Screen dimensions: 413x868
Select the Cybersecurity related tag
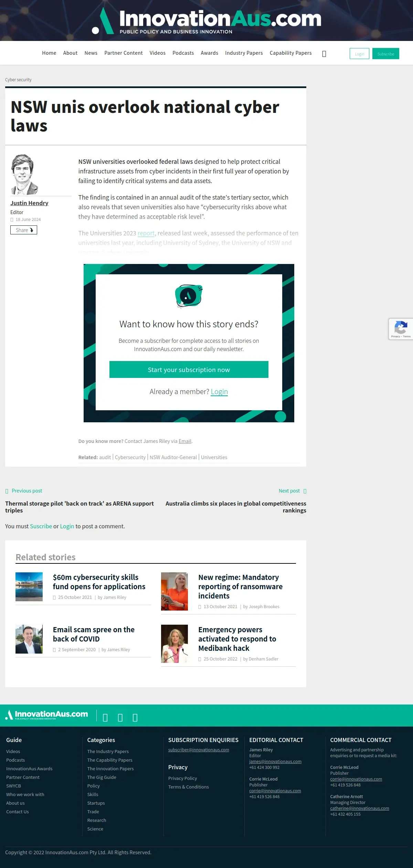(130, 457)
